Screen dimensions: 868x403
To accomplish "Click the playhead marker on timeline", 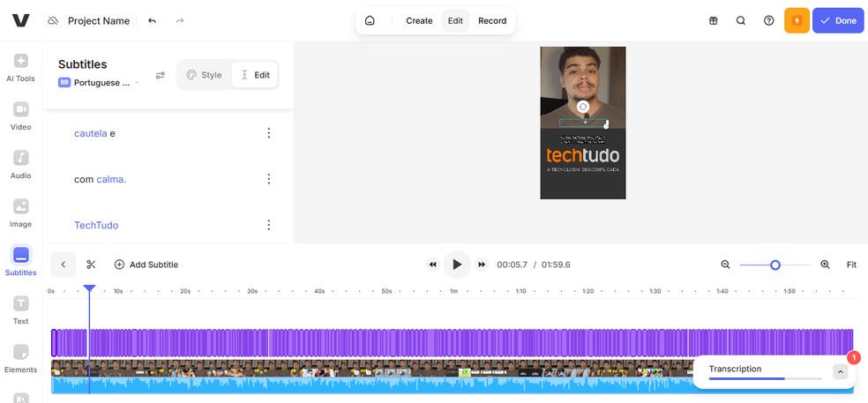I will [x=89, y=288].
